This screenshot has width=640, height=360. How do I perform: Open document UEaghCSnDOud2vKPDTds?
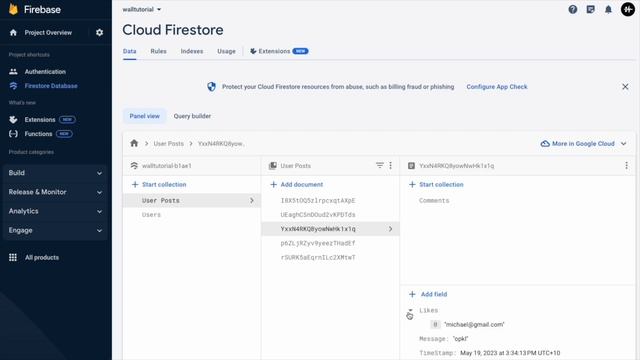[318, 215]
